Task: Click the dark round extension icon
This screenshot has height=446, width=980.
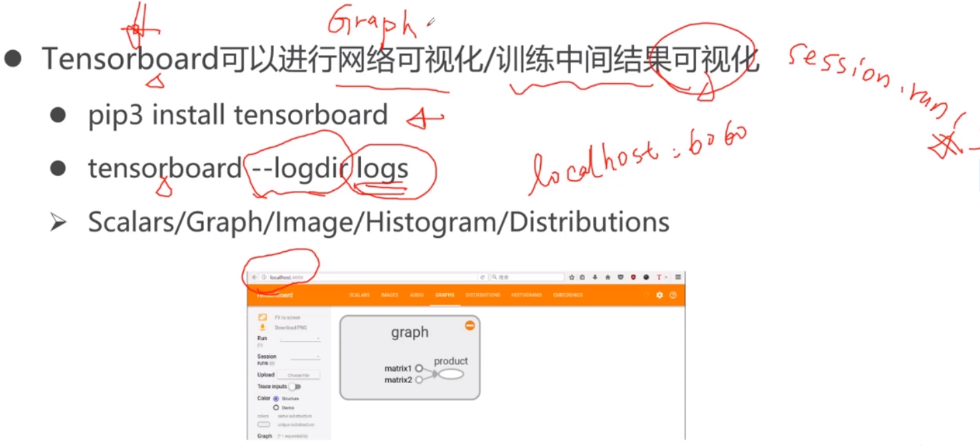Action: (646, 277)
